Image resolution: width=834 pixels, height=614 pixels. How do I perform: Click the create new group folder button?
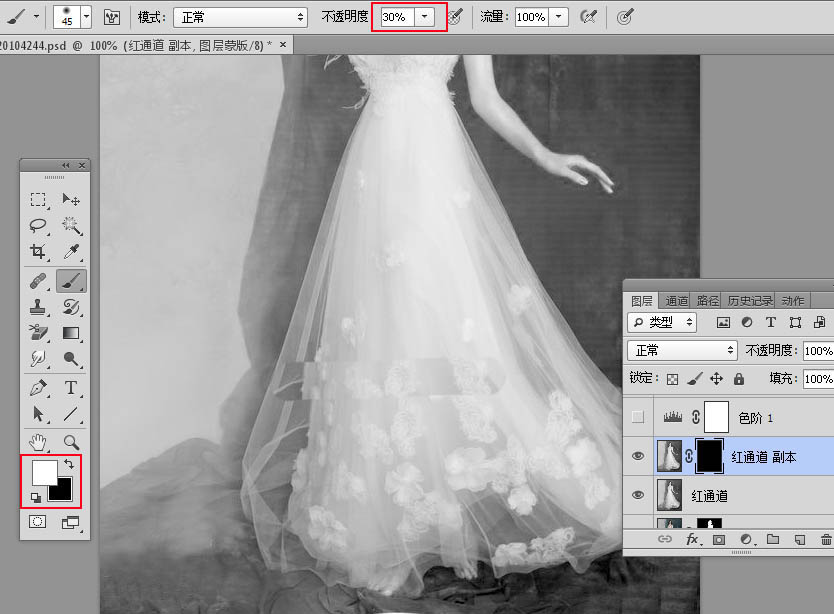coord(772,539)
